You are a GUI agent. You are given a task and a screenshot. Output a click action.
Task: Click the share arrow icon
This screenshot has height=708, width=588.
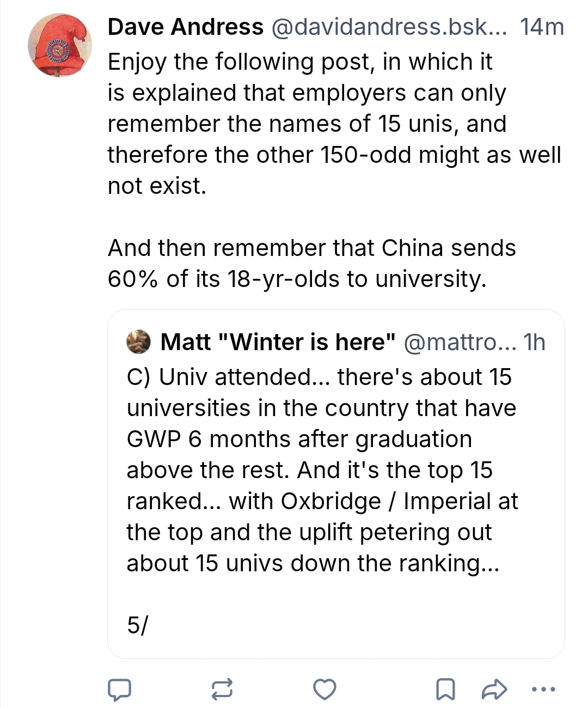coord(494,689)
